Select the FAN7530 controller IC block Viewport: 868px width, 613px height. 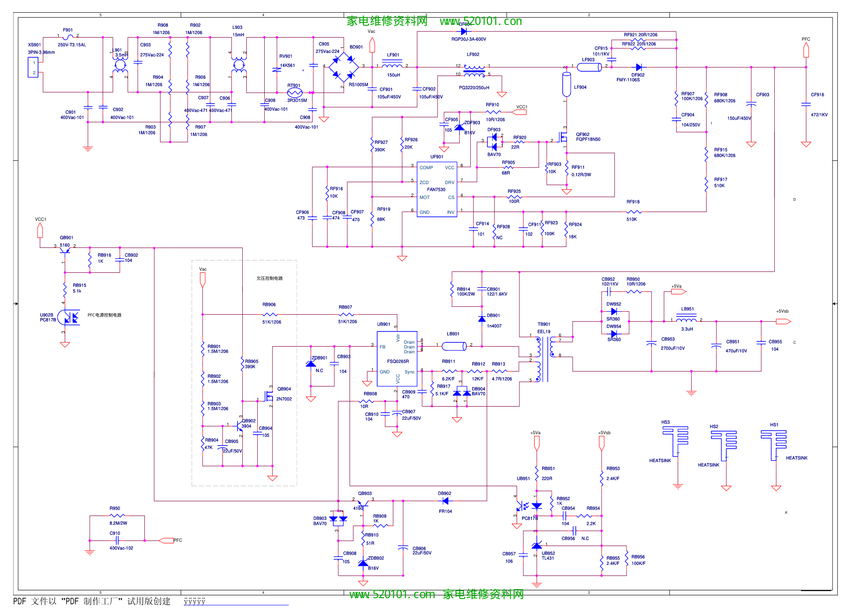coord(437,189)
